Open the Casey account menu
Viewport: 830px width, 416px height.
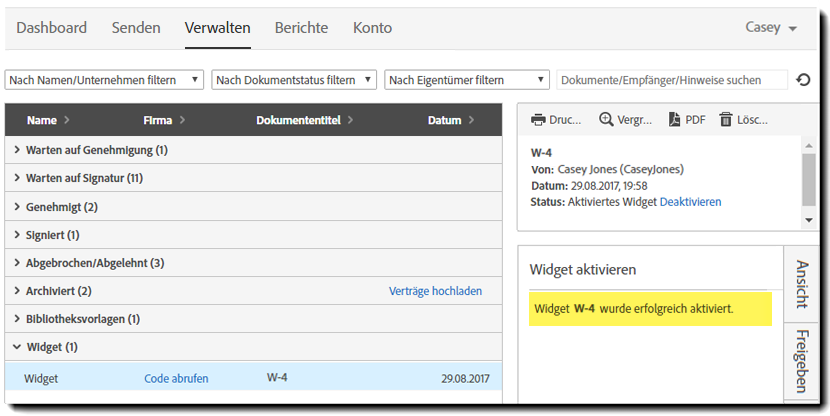tap(771, 28)
